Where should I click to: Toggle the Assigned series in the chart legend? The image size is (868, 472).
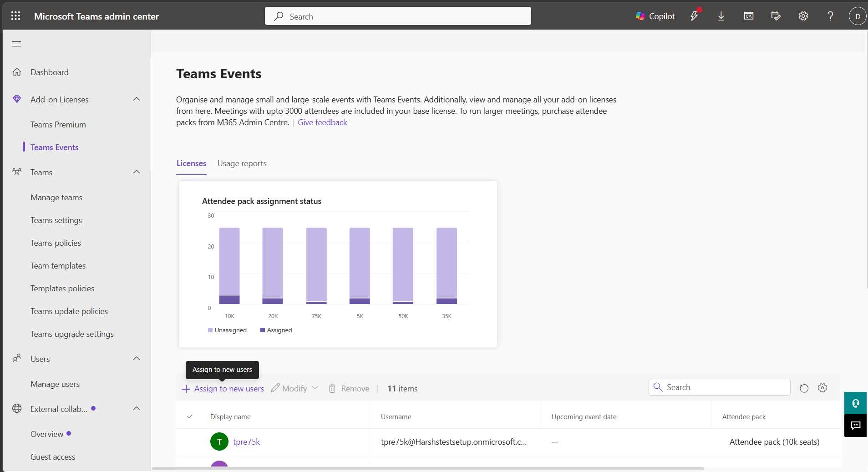coord(276,330)
